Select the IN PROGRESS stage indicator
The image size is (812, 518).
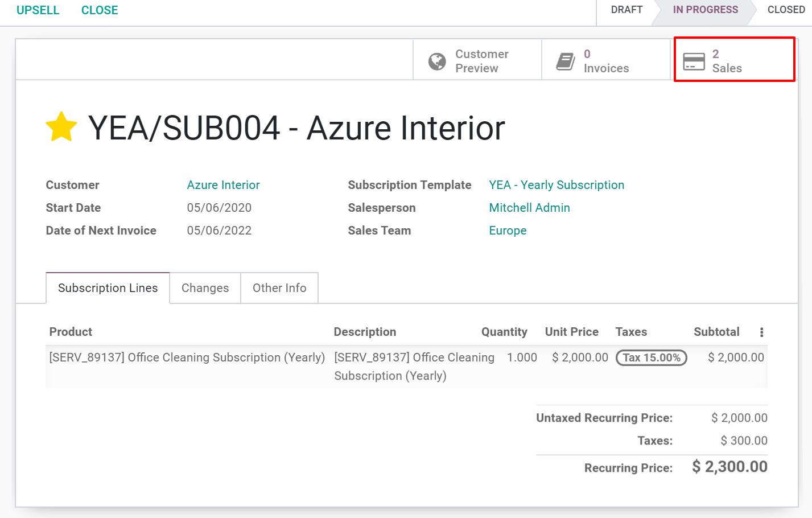(705, 10)
